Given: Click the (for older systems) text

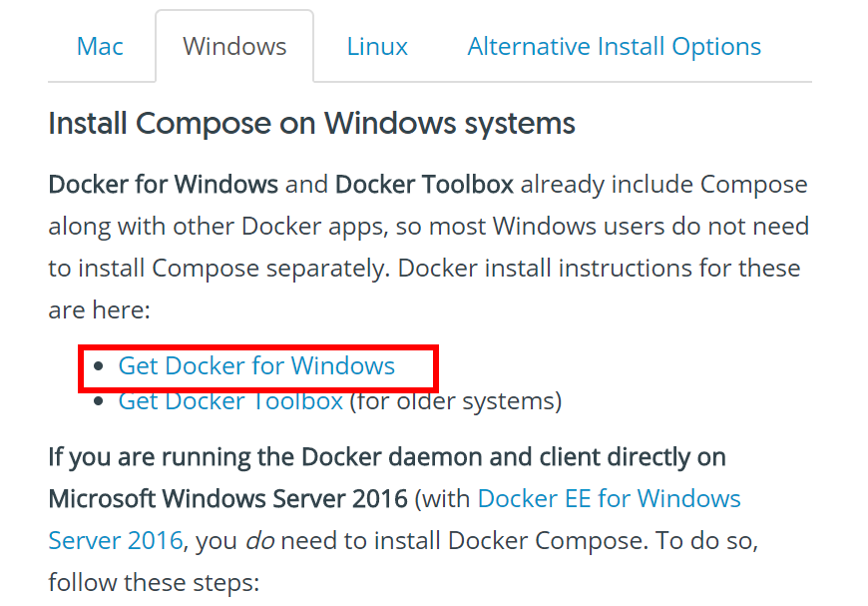Looking at the screenshot, I should (456, 401).
